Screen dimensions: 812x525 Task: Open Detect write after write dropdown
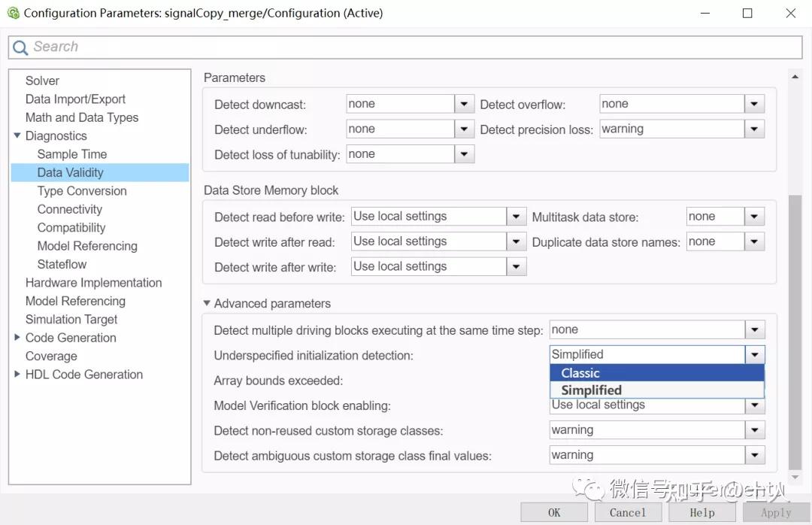click(x=516, y=266)
